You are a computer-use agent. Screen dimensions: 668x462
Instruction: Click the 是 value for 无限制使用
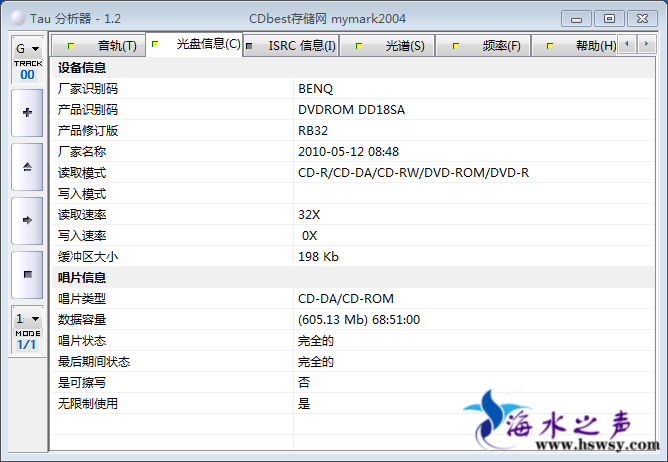point(304,404)
